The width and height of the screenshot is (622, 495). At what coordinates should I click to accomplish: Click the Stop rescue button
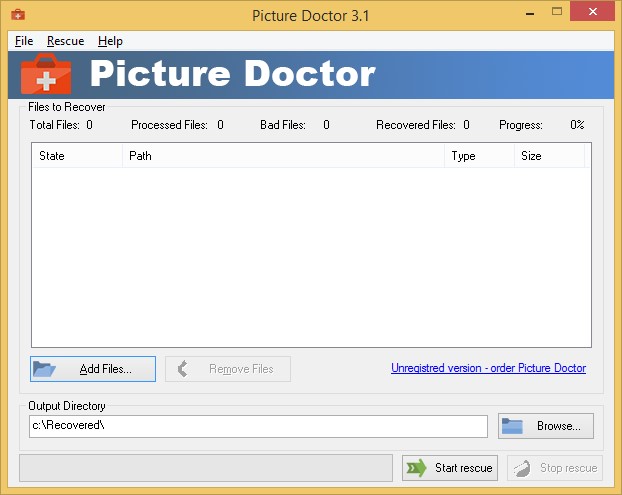(555, 468)
